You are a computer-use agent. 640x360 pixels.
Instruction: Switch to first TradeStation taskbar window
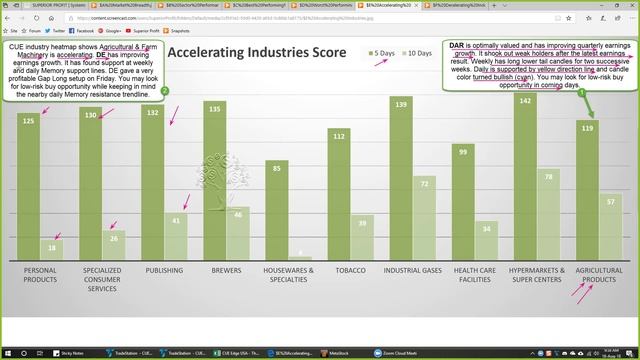coord(129,353)
